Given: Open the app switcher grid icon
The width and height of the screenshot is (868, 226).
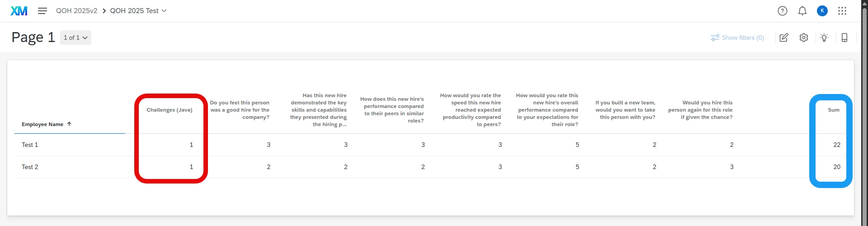Looking at the screenshot, I should tap(842, 11).
